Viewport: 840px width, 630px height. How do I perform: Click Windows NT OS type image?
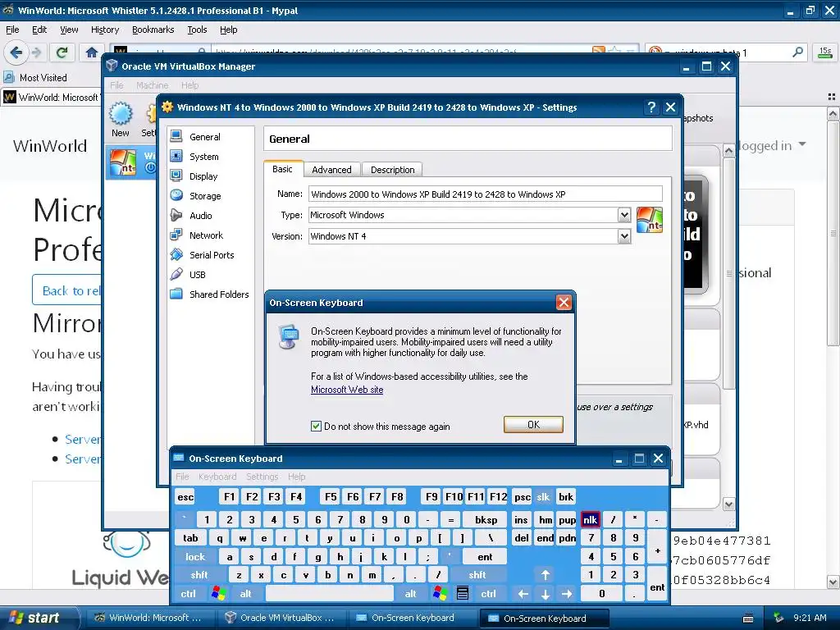(x=650, y=220)
